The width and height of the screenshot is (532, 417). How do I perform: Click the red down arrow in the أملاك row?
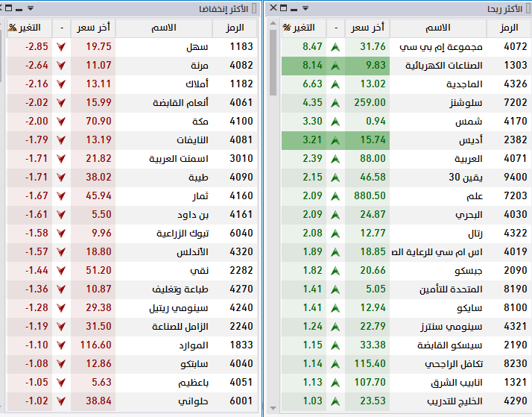tap(61, 84)
